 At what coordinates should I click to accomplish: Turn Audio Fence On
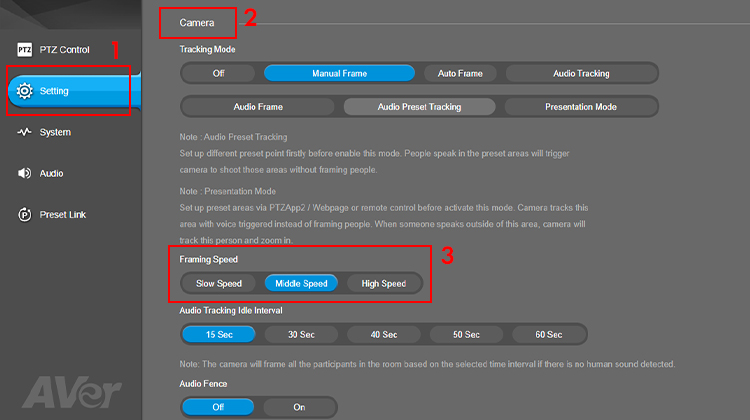click(299, 407)
